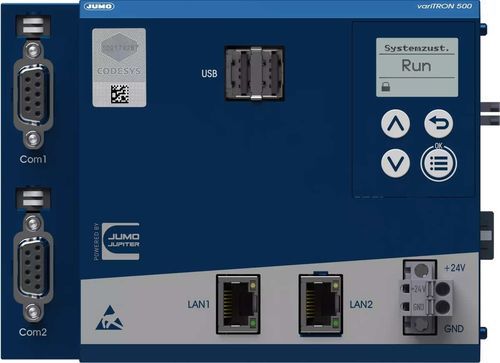
Task: Click the LAN1 Ethernet port
Action: pyautogui.click(x=238, y=304)
